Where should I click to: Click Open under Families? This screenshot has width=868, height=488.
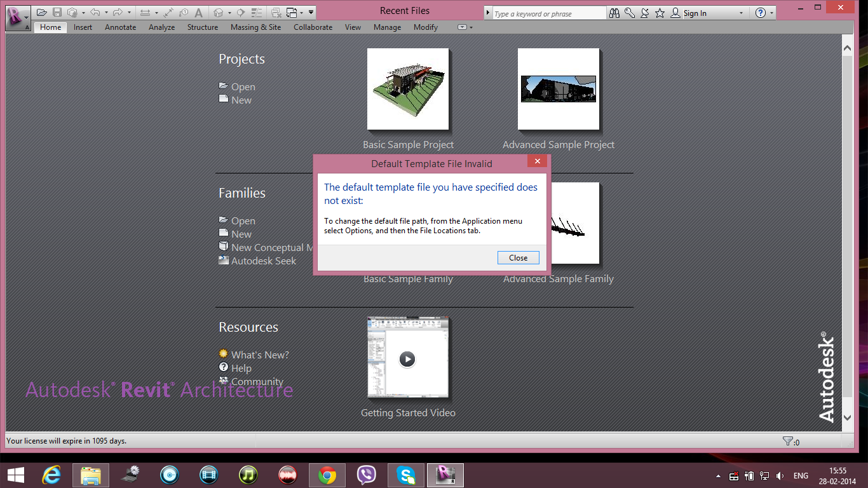(x=243, y=221)
